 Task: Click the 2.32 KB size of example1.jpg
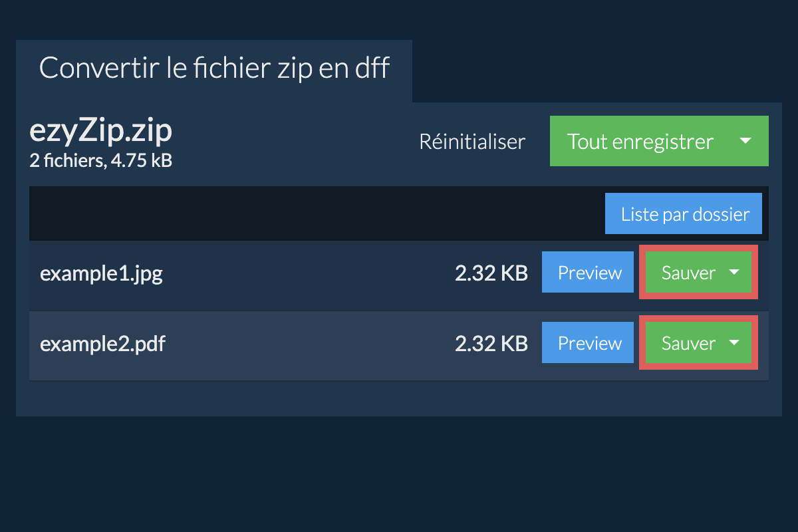coord(491,273)
